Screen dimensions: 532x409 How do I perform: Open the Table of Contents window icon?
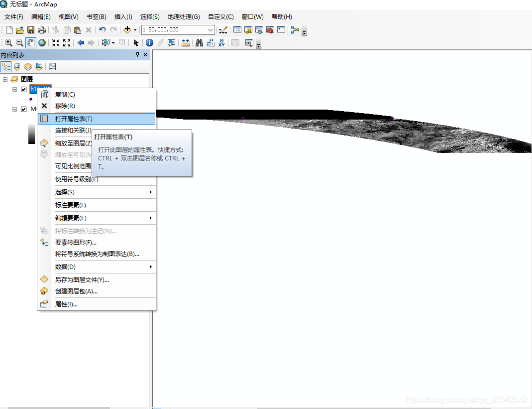(237, 30)
